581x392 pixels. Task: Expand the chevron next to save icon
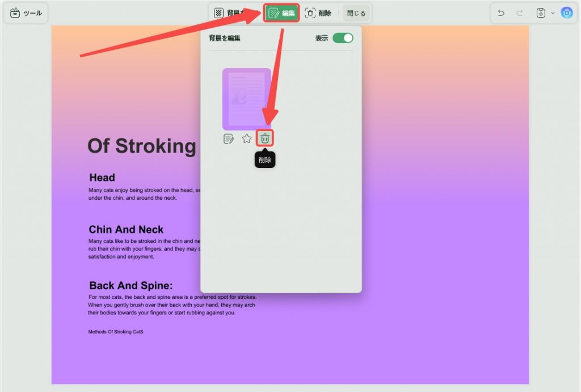click(553, 13)
